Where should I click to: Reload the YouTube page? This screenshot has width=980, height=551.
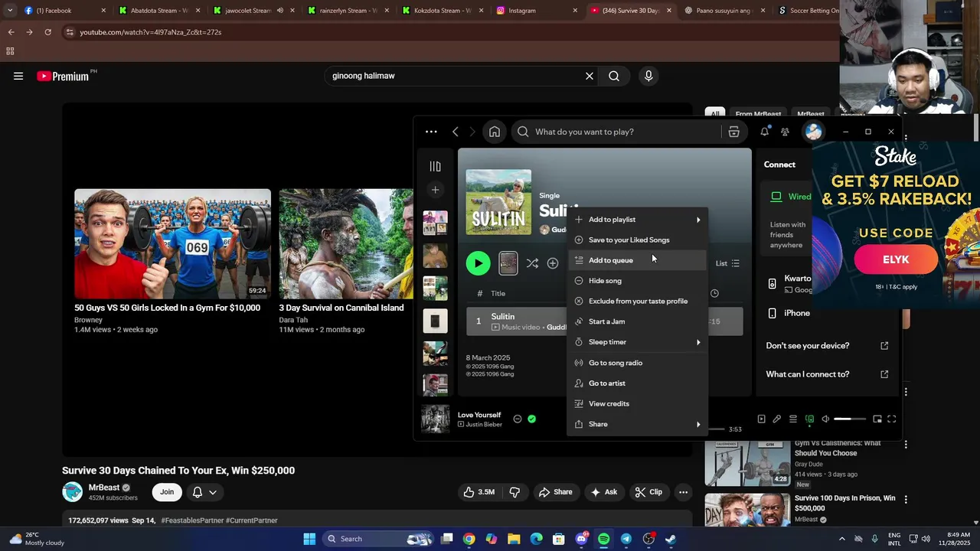coord(47,32)
